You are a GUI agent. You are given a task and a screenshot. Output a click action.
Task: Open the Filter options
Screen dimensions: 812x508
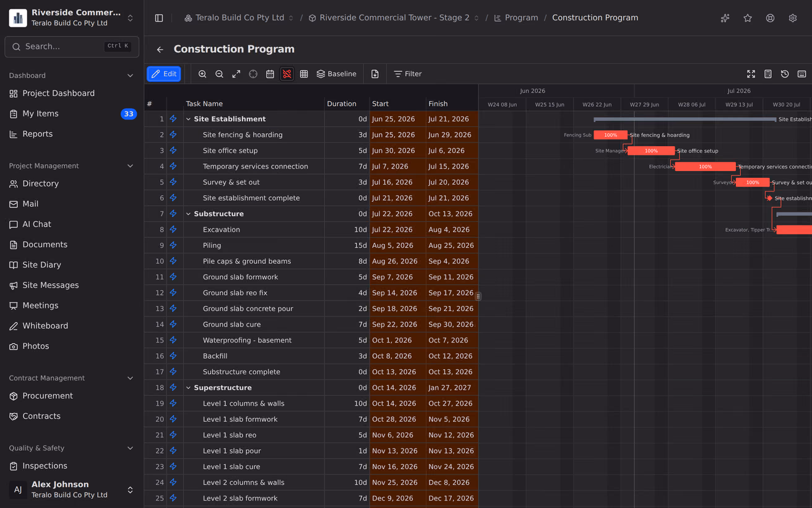click(408, 74)
